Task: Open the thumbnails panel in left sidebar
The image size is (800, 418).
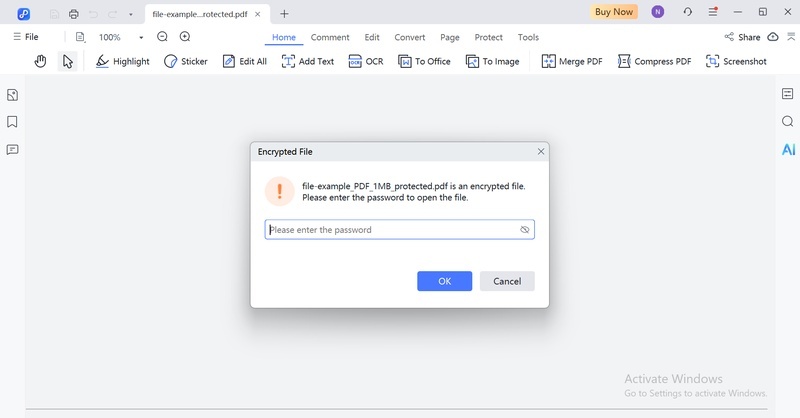Action: pyautogui.click(x=12, y=94)
